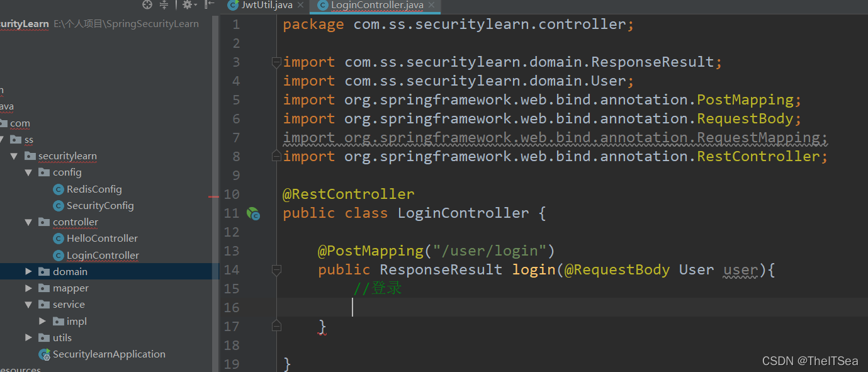
Task: Click the red error stripe mark beside line 10
Action: (x=213, y=197)
